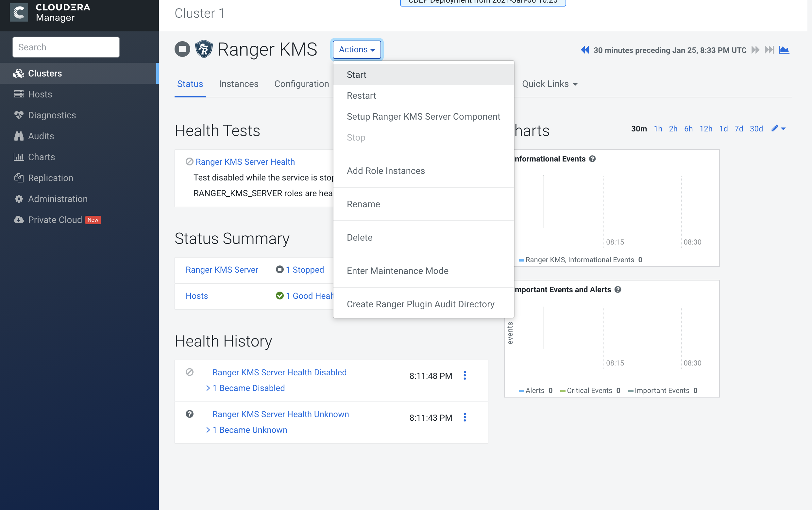The image size is (812, 510).
Task: Click the stopped status icon beside Ranger KMS
Action: click(x=182, y=49)
